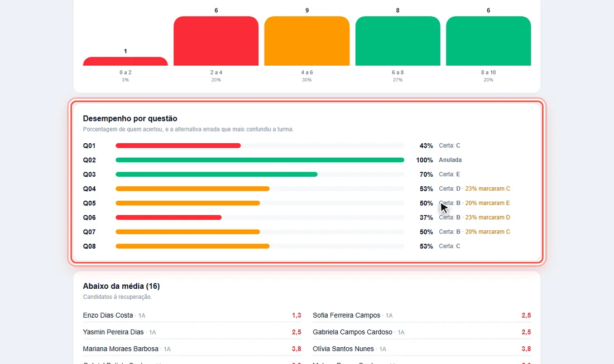This screenshot has height=364, width=614.
Task: Click the "3,8" score for Olívia Santos Nunes
Action: tap(526, 349)
